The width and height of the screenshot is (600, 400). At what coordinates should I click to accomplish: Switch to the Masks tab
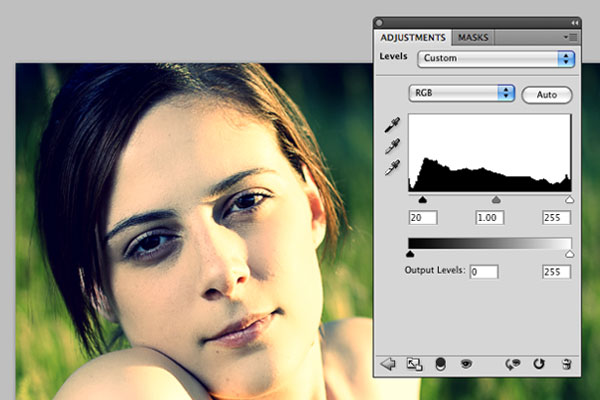[x=473, y=38]
